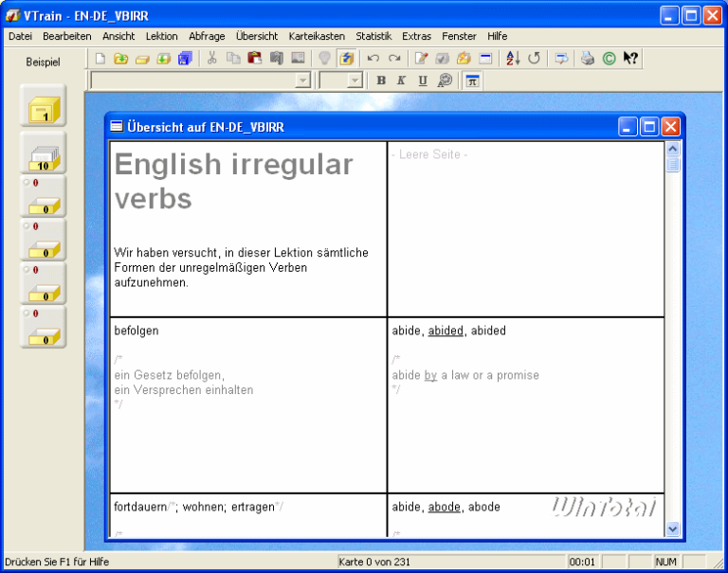The height and width of the screenshot is (573, 728).
Task: Save all with the blue disks icon
Action: (x=185, y=59)
